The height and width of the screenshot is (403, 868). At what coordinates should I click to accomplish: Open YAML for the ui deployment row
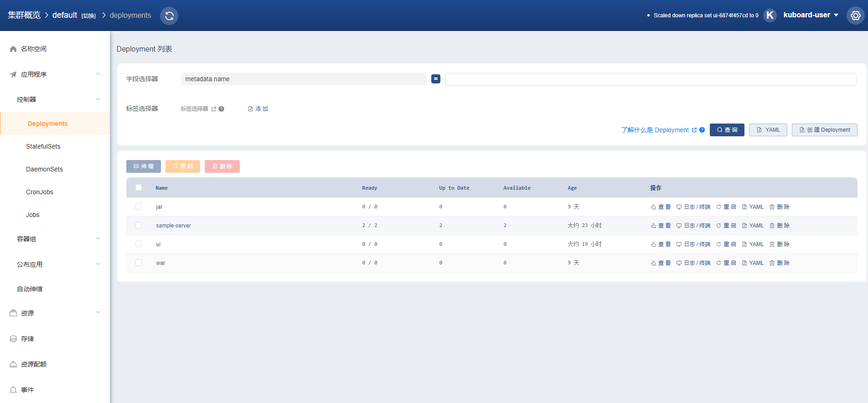click(753, 244)
